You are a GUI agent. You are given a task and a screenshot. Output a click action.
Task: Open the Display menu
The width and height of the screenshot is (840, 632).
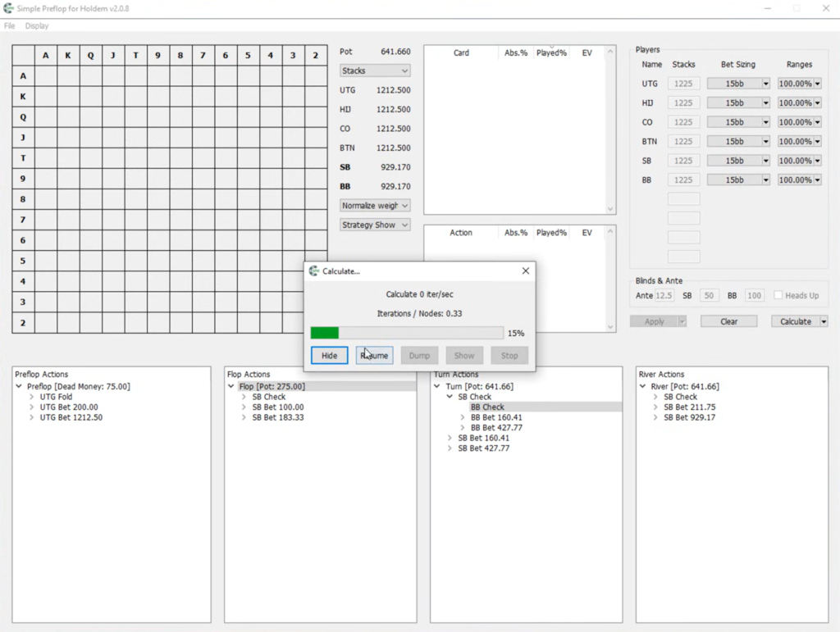[x=36, y=25]
